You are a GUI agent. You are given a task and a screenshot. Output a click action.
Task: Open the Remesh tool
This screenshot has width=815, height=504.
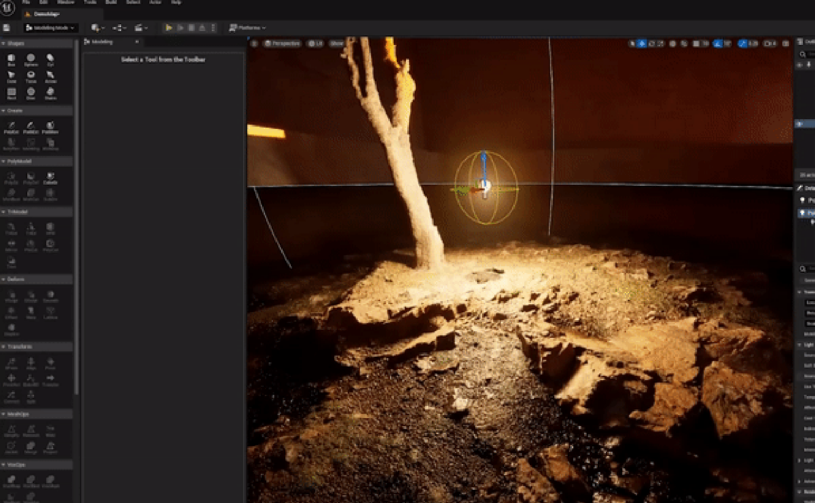pyautogui.click(x=31, y=431)
